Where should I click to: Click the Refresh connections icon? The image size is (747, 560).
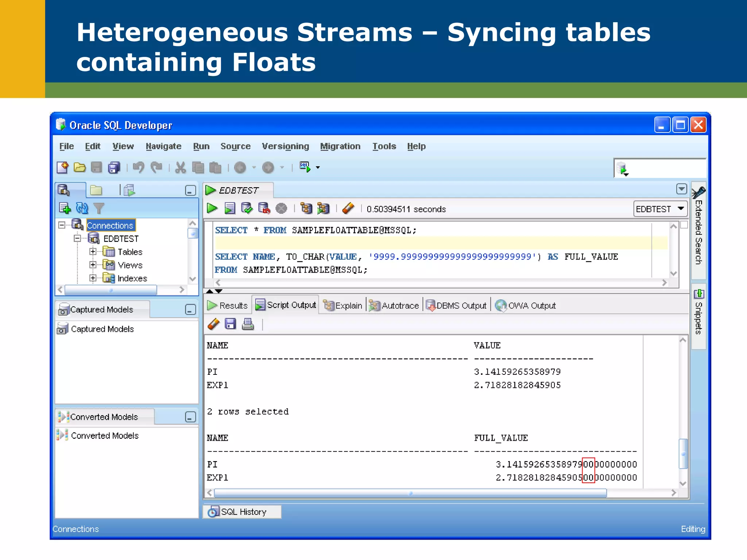tap(82, 208)
